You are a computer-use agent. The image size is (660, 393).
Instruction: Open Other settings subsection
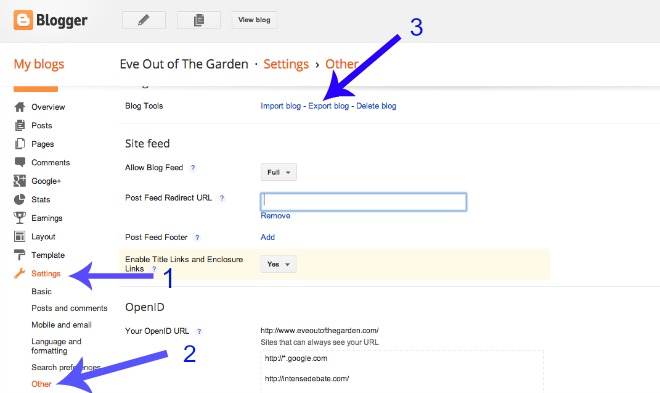41,384
